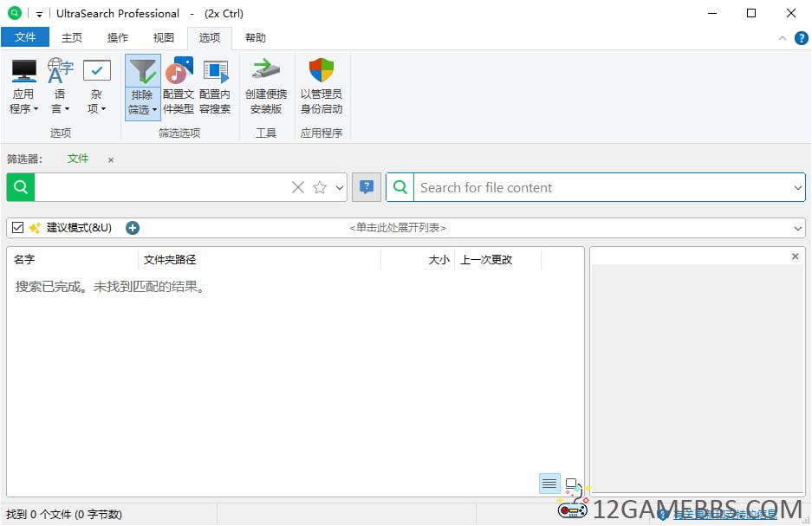
Task: Click the blue search help bubble icon
Action: point(367,187)
